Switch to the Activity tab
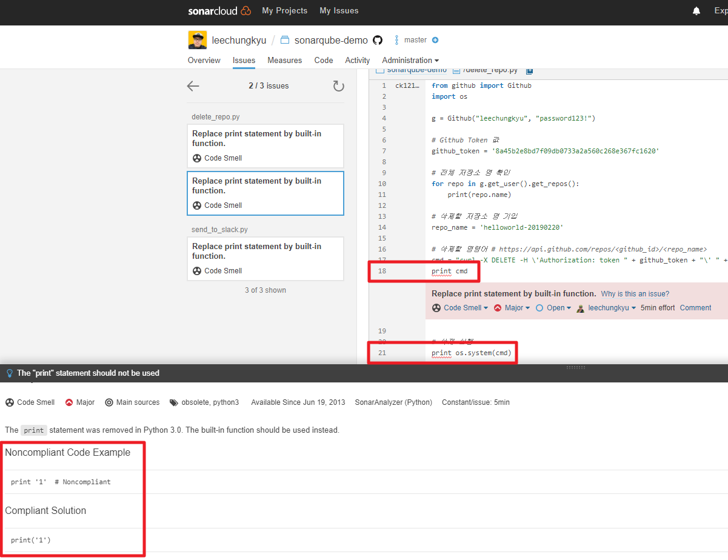 pos(358,61)
